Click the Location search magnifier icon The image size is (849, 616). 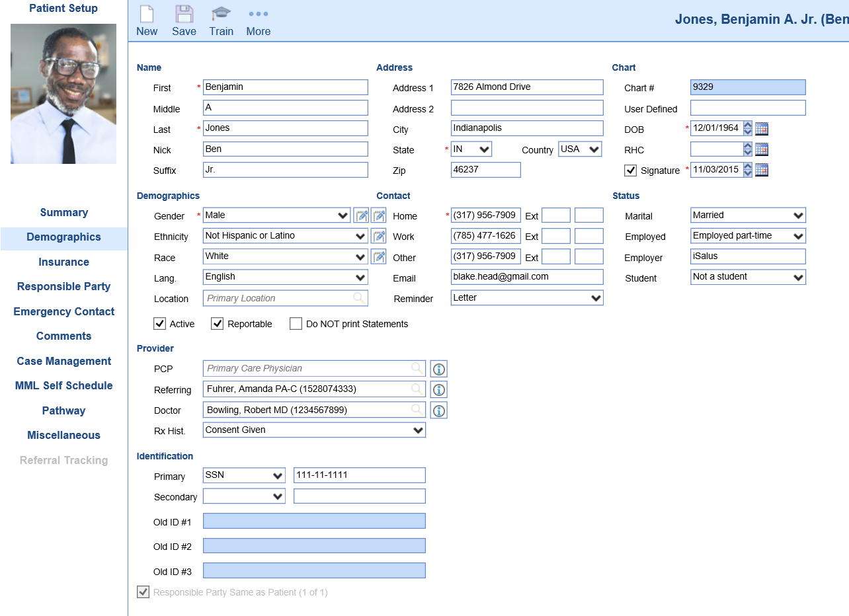click(359, 298)
